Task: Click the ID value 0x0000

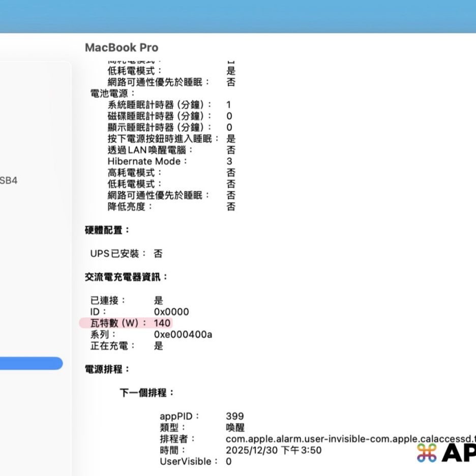Action: click(x=171, y=312)
